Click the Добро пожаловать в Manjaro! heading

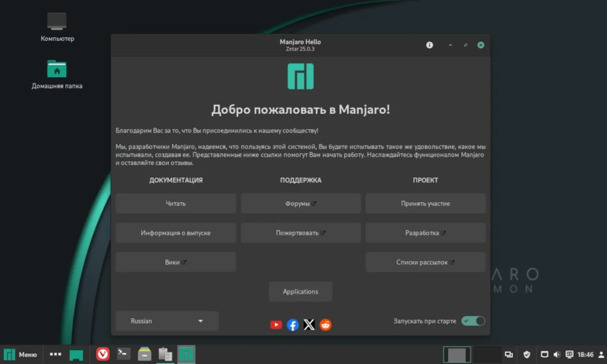tap(301, 110)
